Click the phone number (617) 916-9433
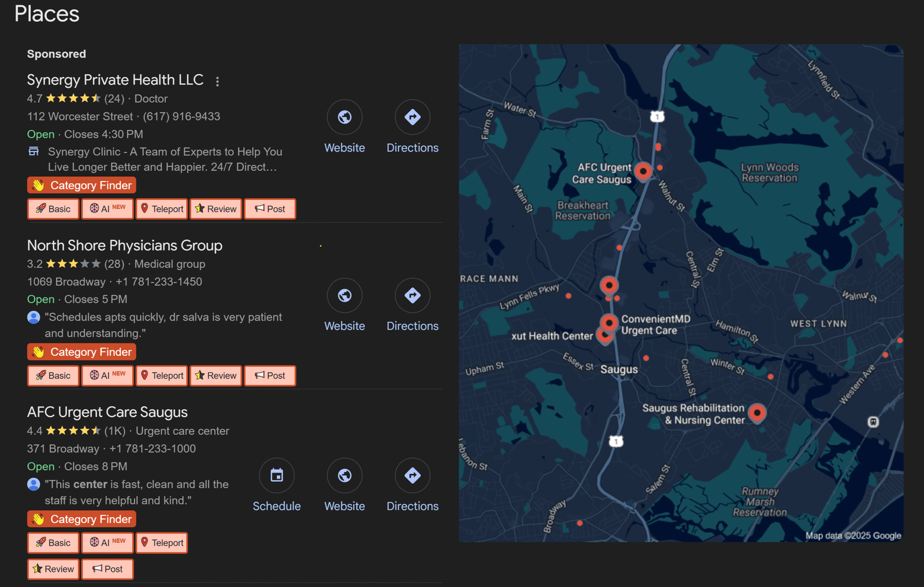This screenshot has height=587, width=924. 181,117
